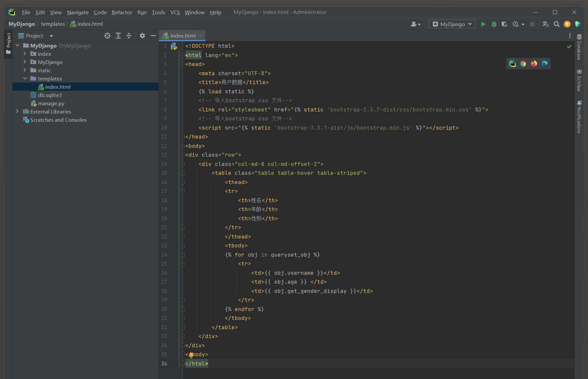Image resolution: width=588 pixels, height=379 pixels.
Task: Open the translate tool icon
Action: tap(545, 24)
